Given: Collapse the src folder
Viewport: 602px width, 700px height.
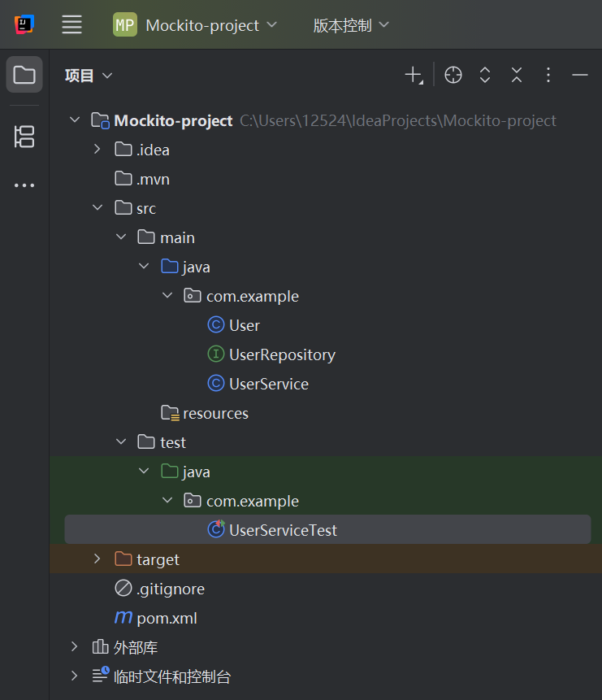Looking at the screenshot, I should pos(97,207).
